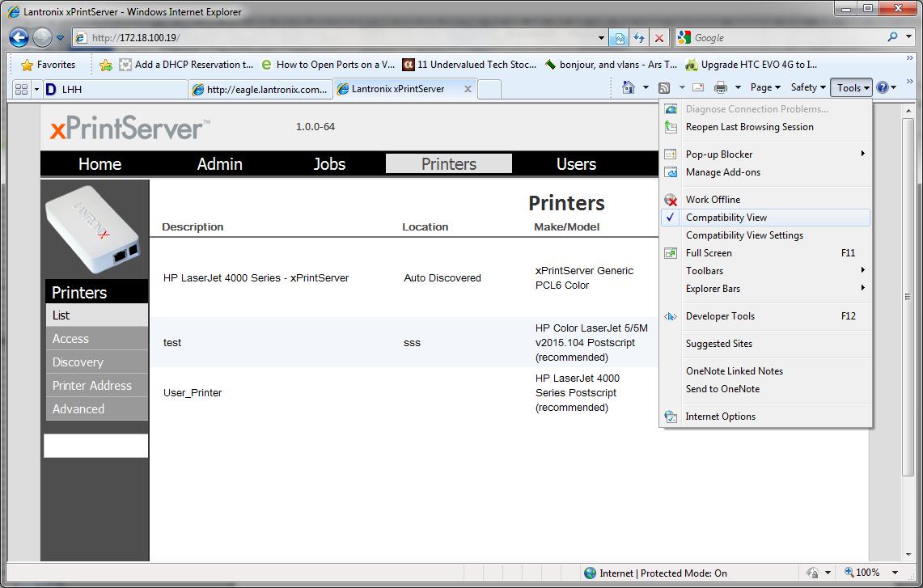Click the Favorites star button

tap(49, 65)
